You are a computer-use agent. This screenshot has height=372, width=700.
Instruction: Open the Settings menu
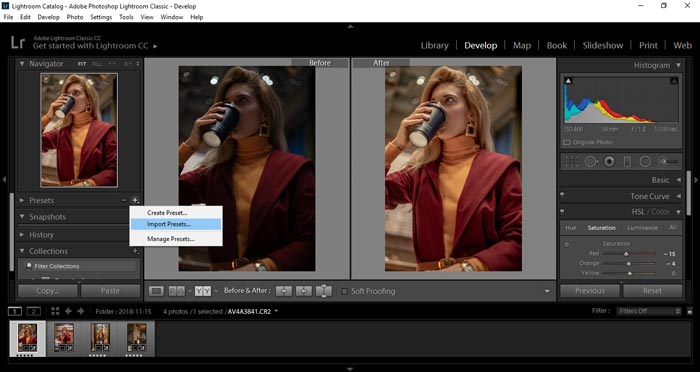coord(101,17)
